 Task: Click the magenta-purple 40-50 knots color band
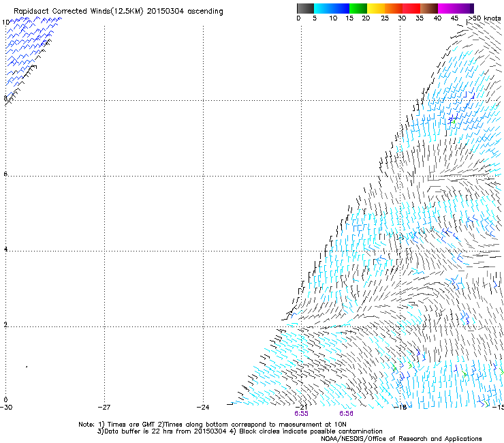click(x=456, y=8)
